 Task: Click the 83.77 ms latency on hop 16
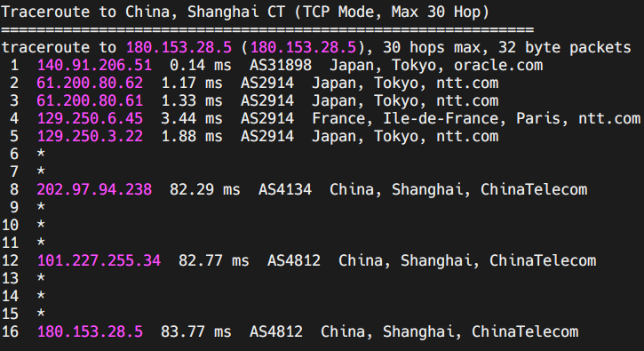point(196,331)
